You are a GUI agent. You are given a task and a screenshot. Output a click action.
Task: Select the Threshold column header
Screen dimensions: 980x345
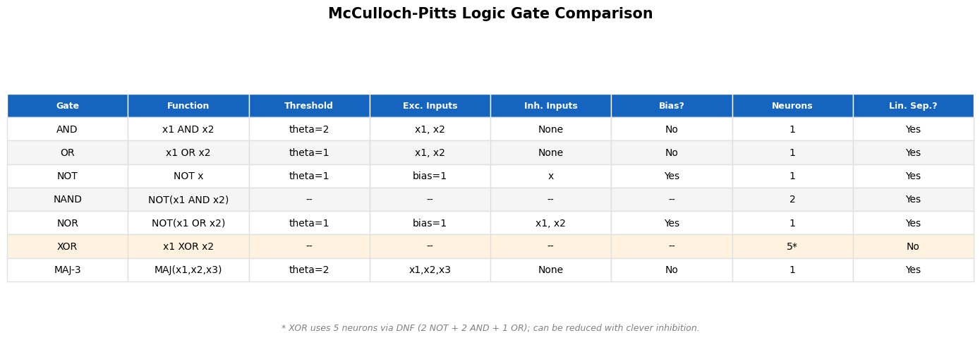click(309, 106)
